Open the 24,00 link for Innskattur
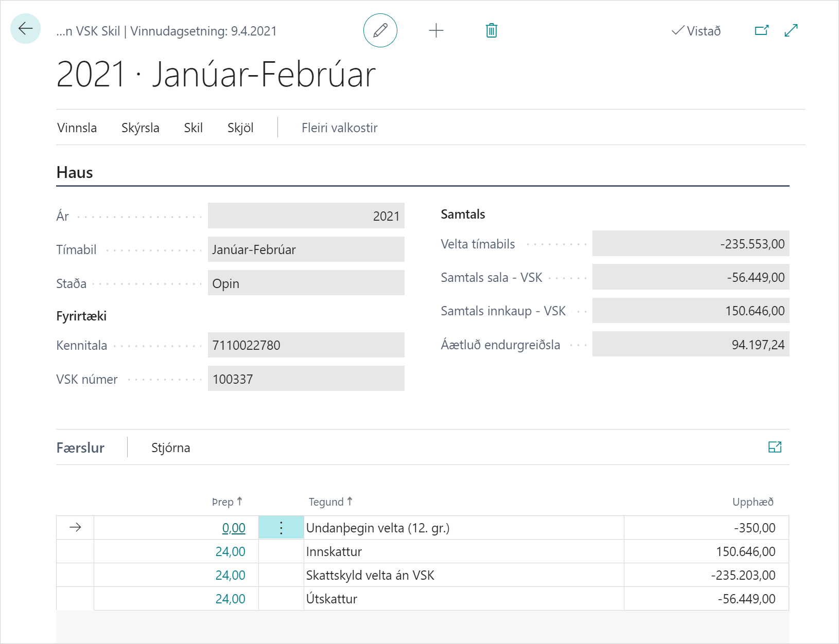This screenshot has height=644, width=839. (x=230, y=551)
